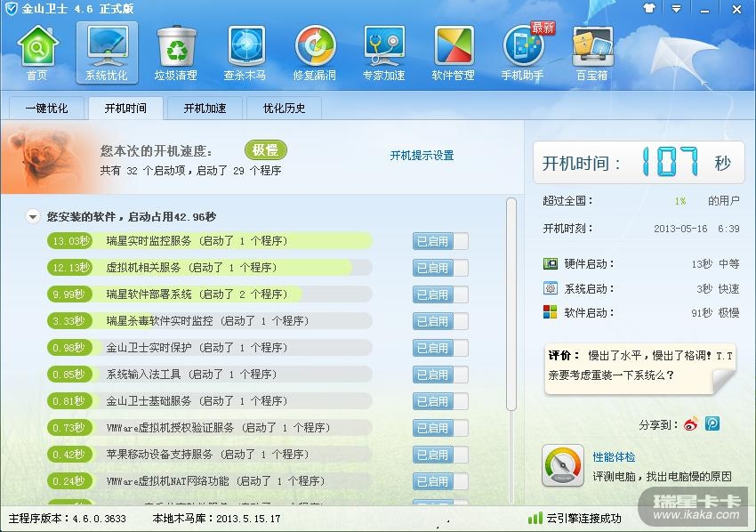The image size is (756, 532).
Task: Click the 9.99秒 time badge
Action: 70,294
